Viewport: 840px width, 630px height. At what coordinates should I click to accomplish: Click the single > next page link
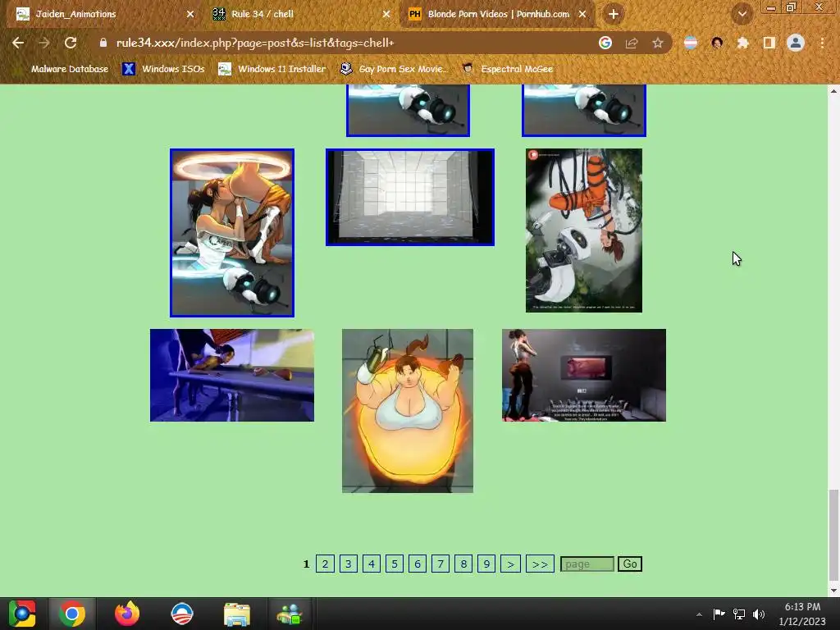510,564
